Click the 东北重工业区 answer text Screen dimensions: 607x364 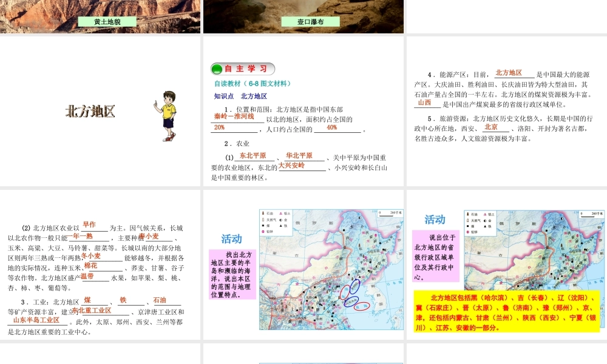click(92, 310)
